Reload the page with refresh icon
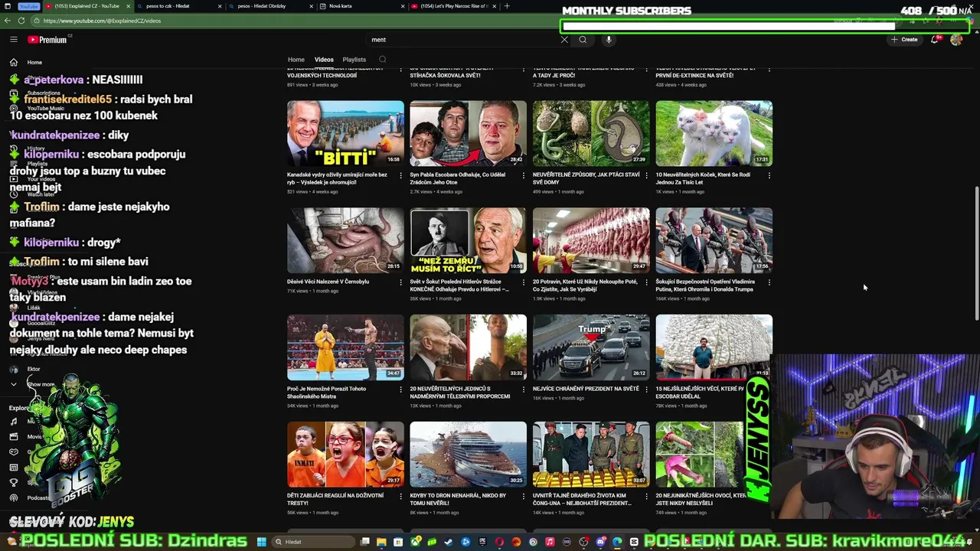The width and height of the screenshot is (980, 551). 21,21
